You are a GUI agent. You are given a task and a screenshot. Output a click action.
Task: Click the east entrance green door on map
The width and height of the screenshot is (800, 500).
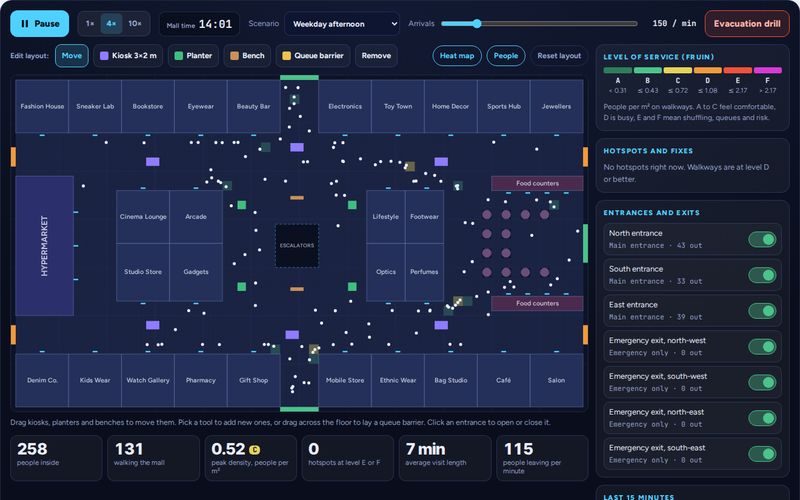click(x=585, y=243)
